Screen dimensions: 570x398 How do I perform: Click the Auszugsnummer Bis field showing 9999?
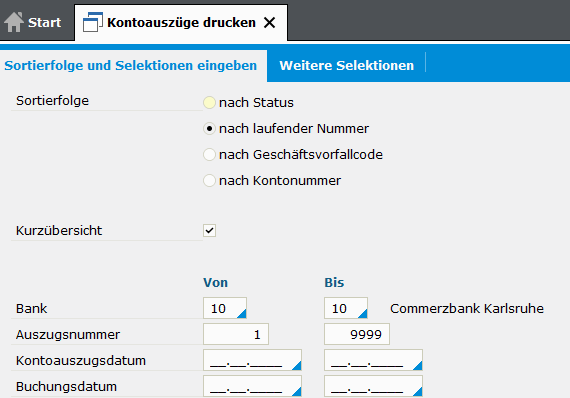point(357,334)
